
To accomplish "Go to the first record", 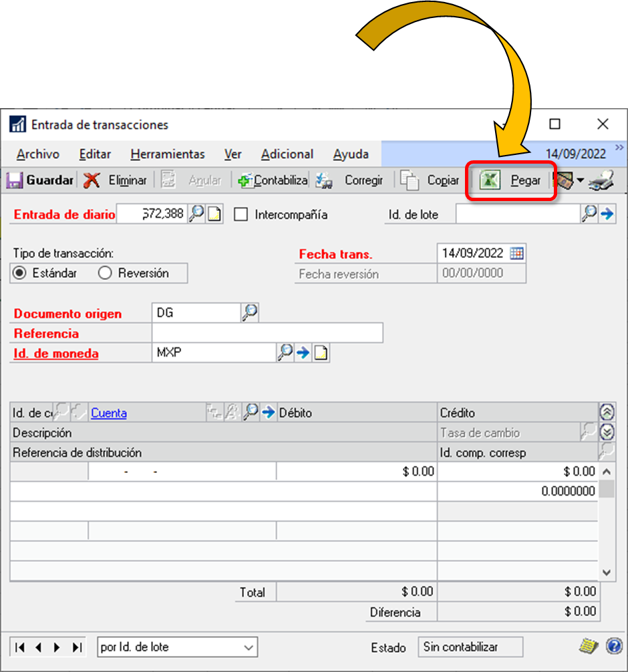I will [x=20, y=647].
